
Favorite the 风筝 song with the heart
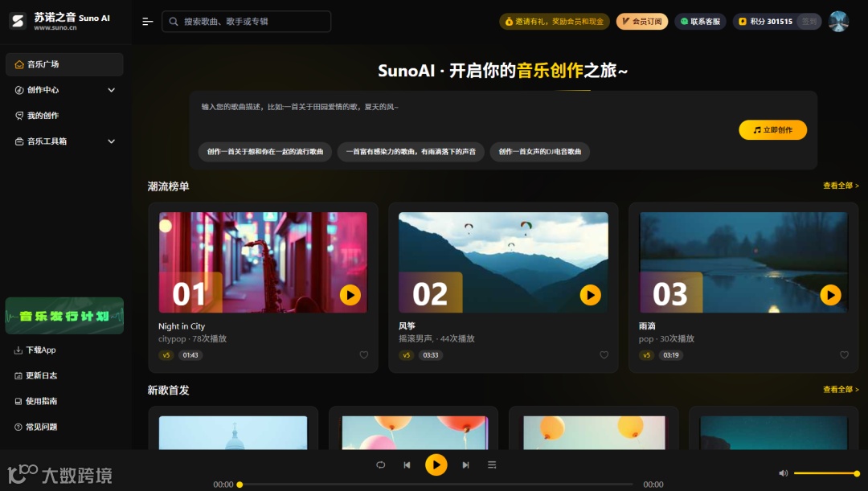click(604, 355)
